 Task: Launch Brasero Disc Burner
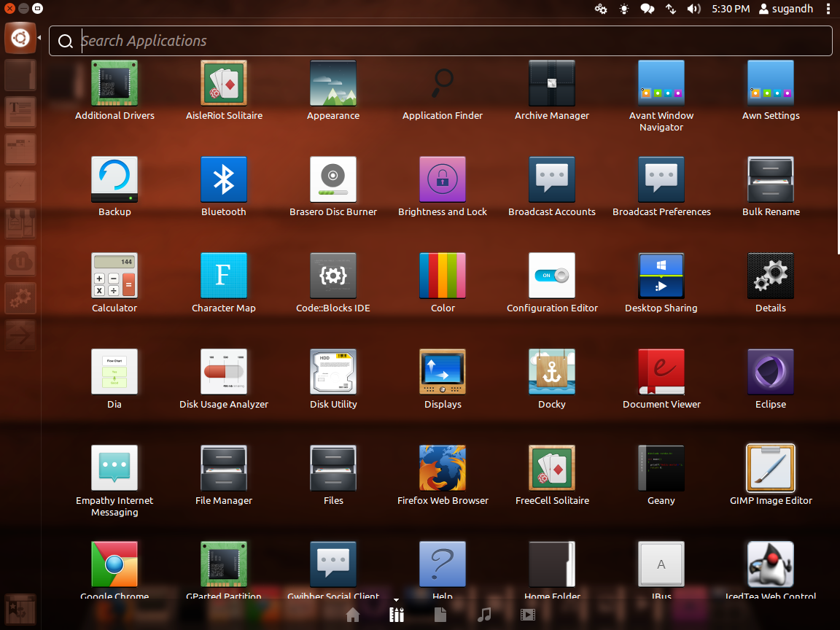[x=332, y=179]
